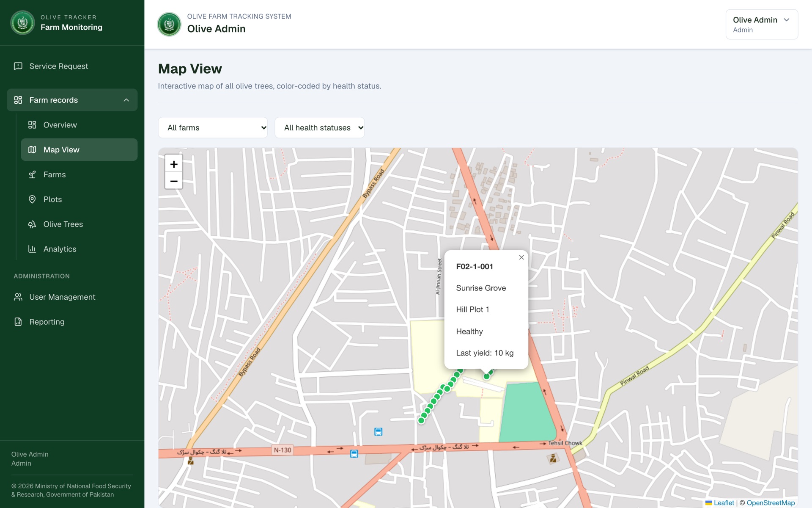The width and height of the screenshot is (812, 508).
Task: Click the Plots location pin icon
Action: point(32,199)
